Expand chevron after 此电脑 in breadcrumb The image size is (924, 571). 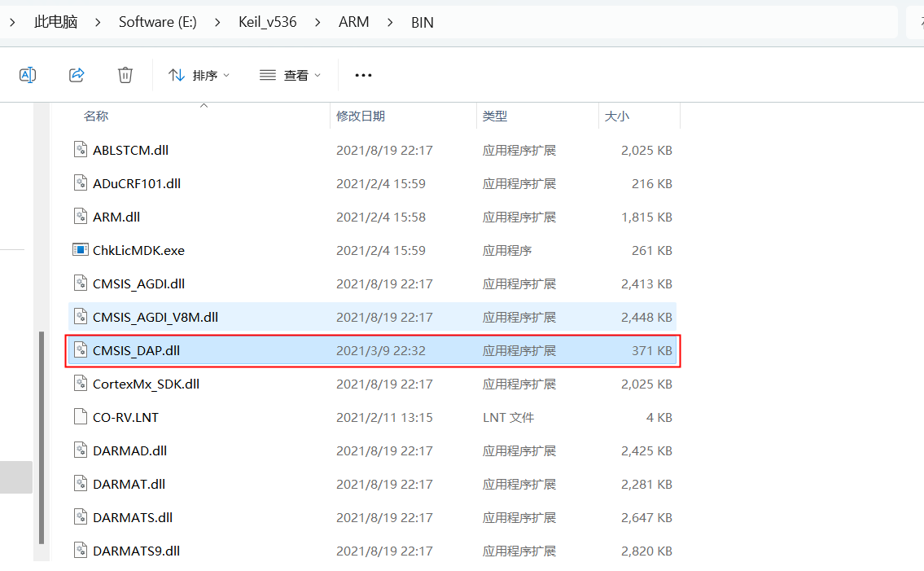(x=98, y=22)
